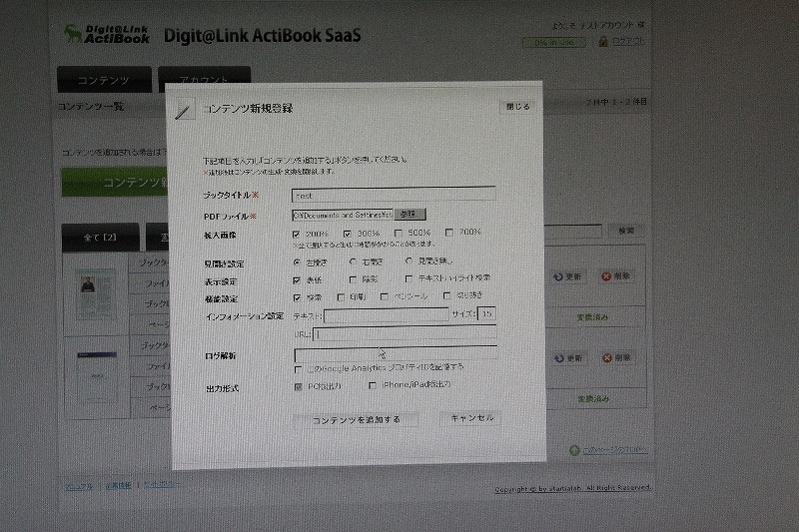Viewport: 799px width, 532px height.
Task: Click the 参照 browse button for PDF
Action: [409, 215]
